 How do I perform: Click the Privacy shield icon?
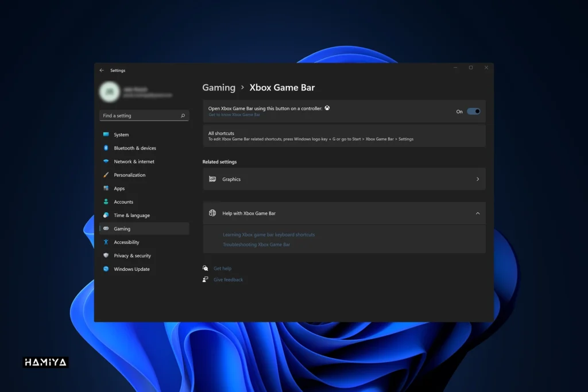tap(106, 255)
